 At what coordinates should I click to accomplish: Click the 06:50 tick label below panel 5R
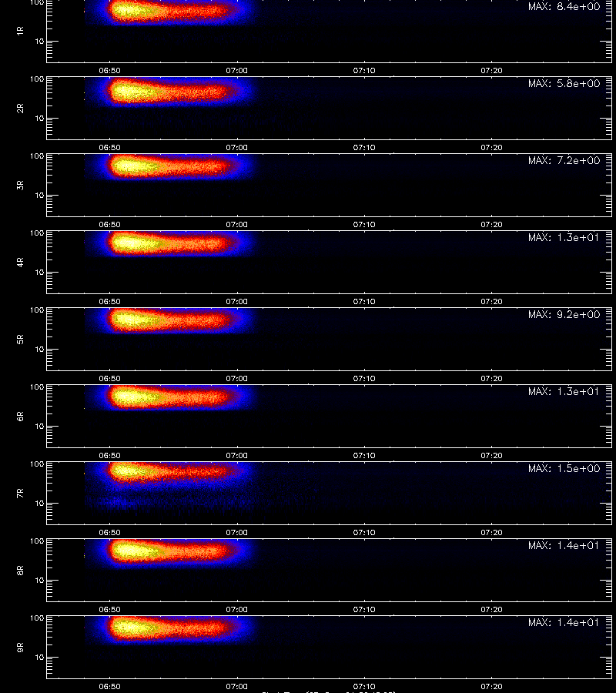[x=109, y=378]
